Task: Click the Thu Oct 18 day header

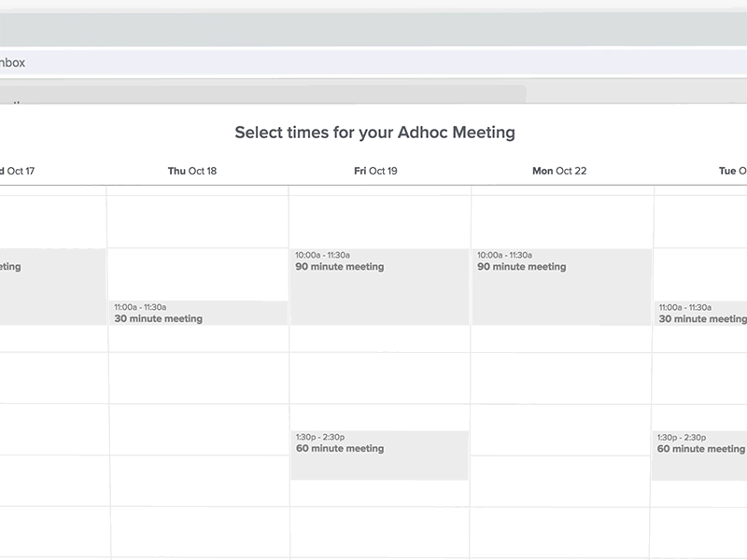Action: click(192, 171)
